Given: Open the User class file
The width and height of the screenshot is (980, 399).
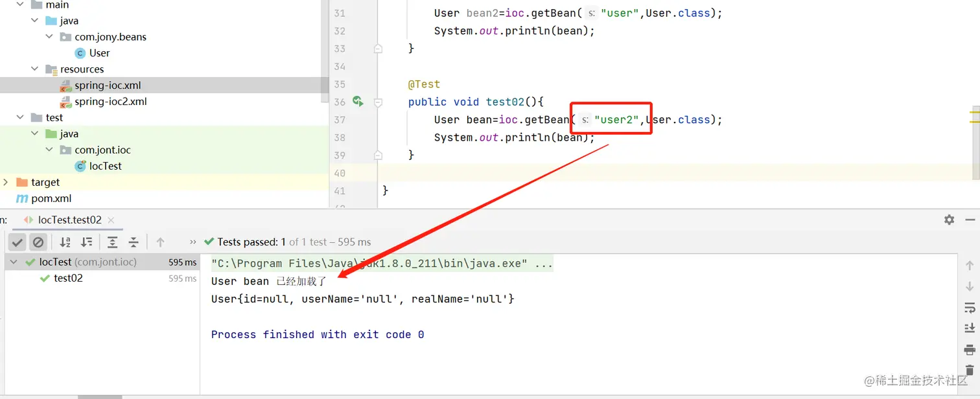Looking at the screenshot, I should point(100,53).
